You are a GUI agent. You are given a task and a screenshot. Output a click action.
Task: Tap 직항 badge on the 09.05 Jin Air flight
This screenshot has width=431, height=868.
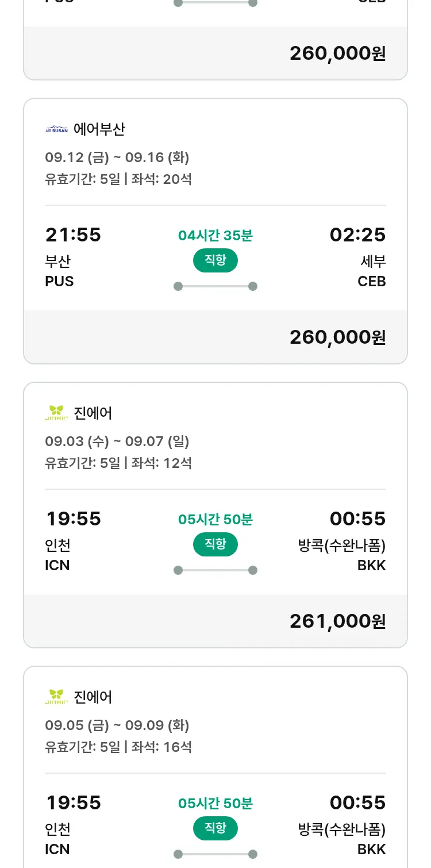215,828
